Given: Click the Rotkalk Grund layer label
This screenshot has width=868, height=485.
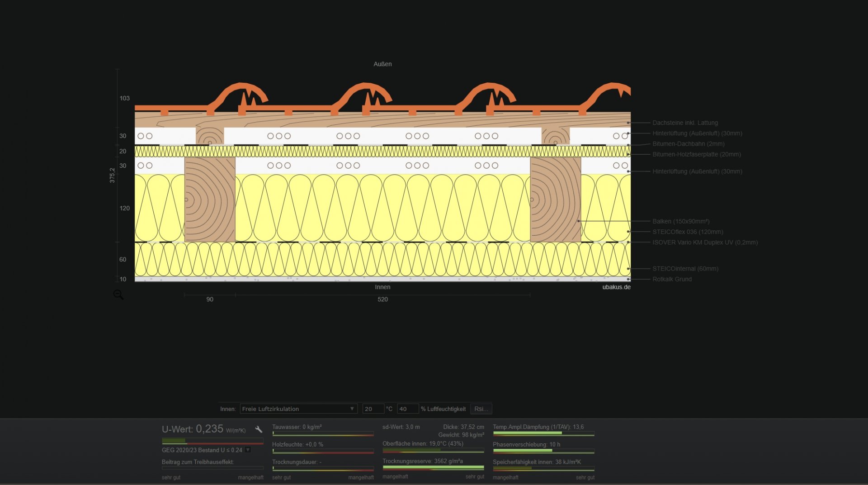Looking at the screenshot, I should point(672,279).
